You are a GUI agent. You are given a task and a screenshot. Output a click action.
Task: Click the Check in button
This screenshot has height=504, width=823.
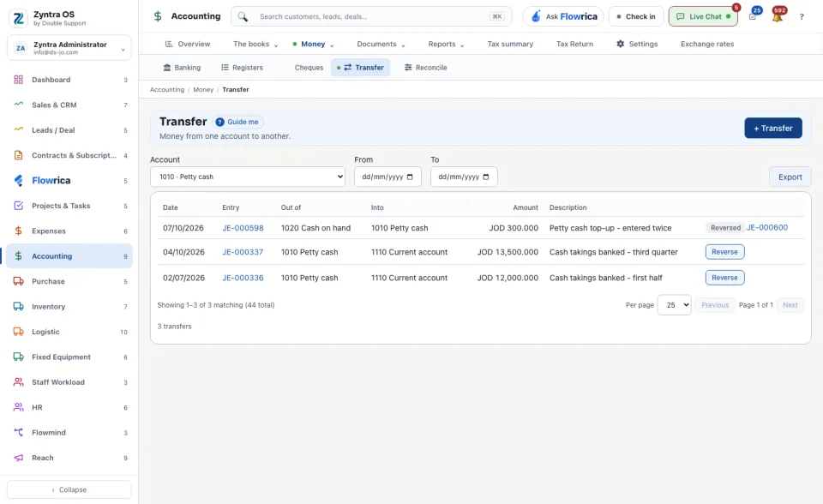pos(636,17)
